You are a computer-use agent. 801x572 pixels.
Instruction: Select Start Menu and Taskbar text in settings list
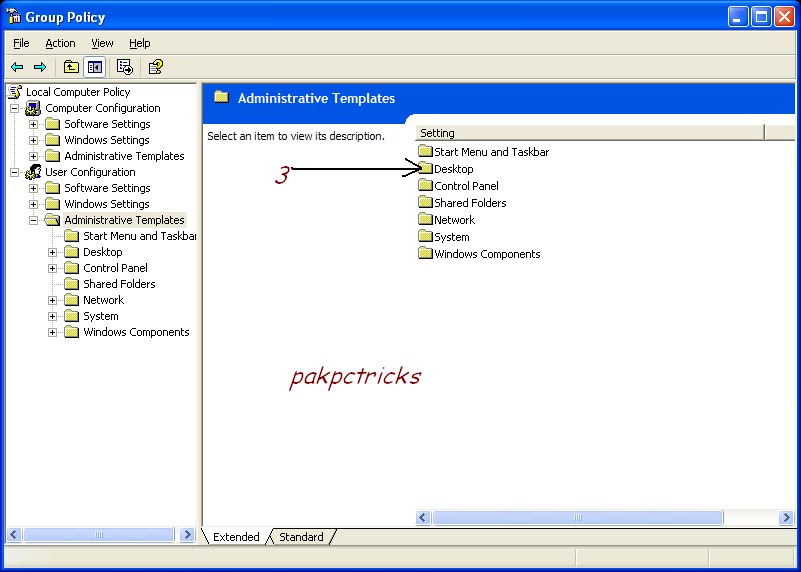(x=491, y=152)
